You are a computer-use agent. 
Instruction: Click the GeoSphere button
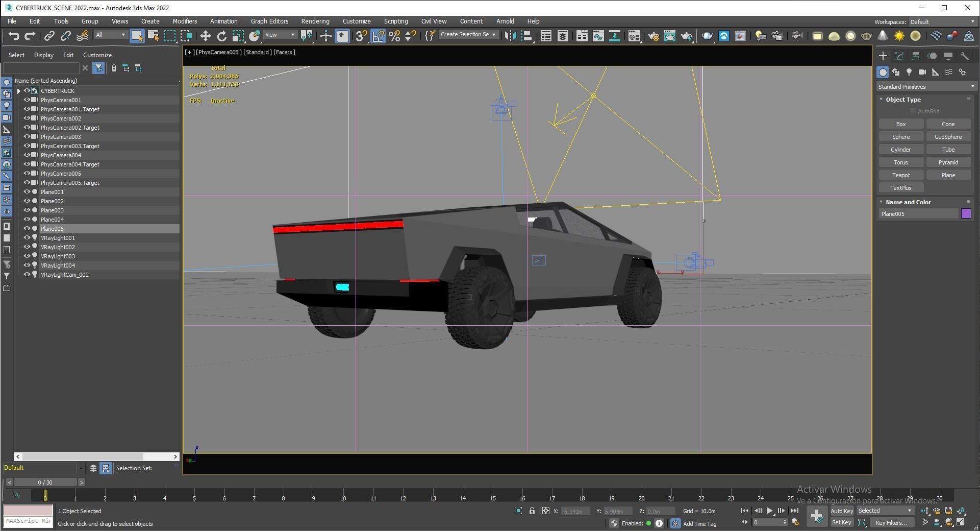[x=948, y=137]
